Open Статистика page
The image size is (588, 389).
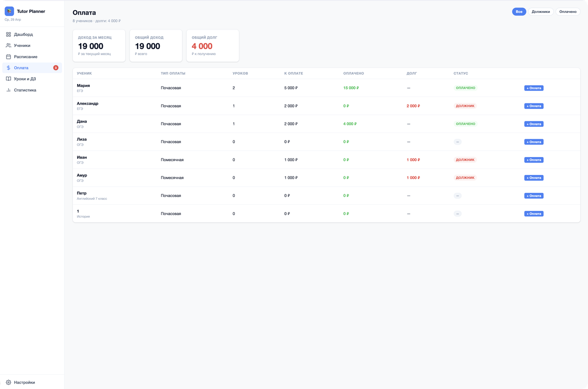32,90
